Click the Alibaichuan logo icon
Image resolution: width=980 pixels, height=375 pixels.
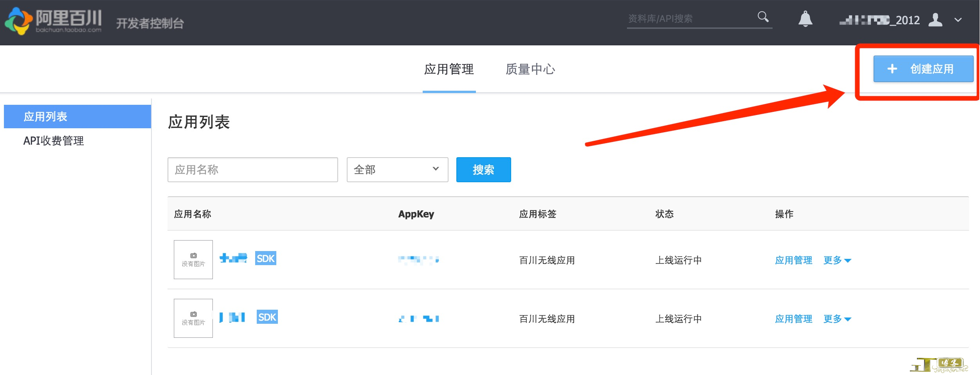tap(18, 21)
